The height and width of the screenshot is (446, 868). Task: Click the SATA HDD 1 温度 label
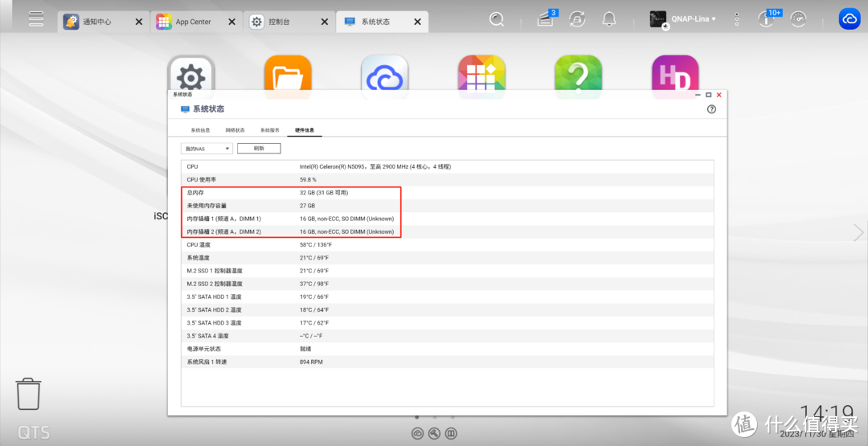click(215, 297)
